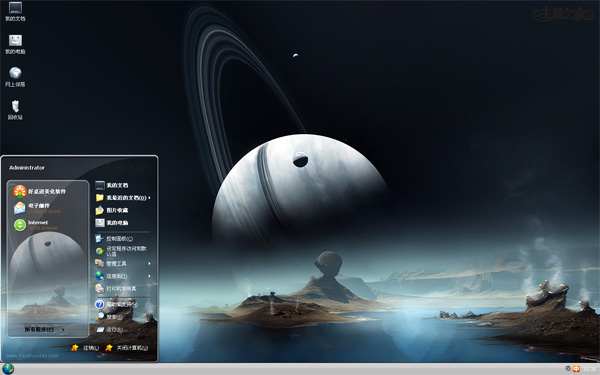Image resolution: width=600 pixels, height=375 pixels.
Task: Expand the 我最近的文档 submenu arrow
Action: [149, 198]
